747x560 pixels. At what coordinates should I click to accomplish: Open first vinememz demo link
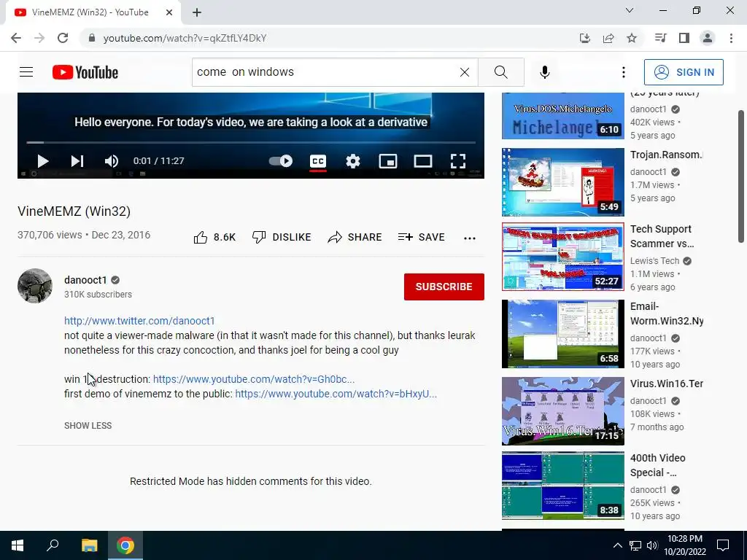click(336, 394)
